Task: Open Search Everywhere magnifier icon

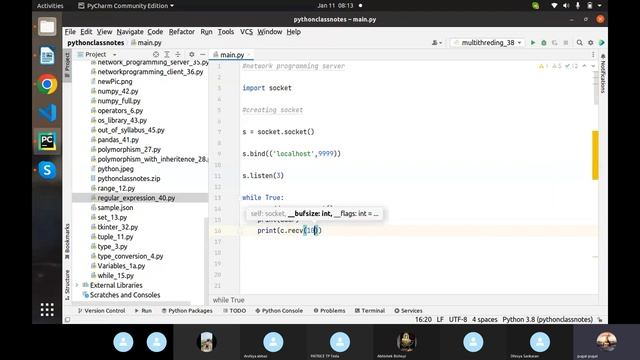Action: [579, 42]
